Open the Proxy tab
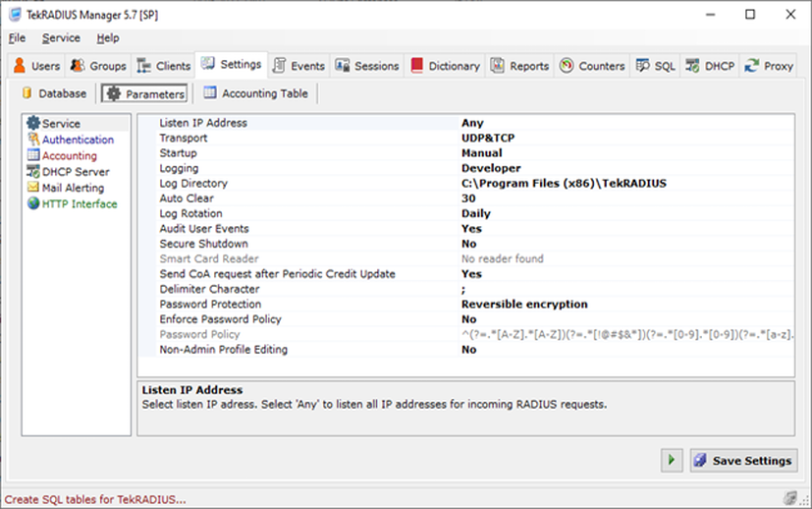 tap(769, 66)
